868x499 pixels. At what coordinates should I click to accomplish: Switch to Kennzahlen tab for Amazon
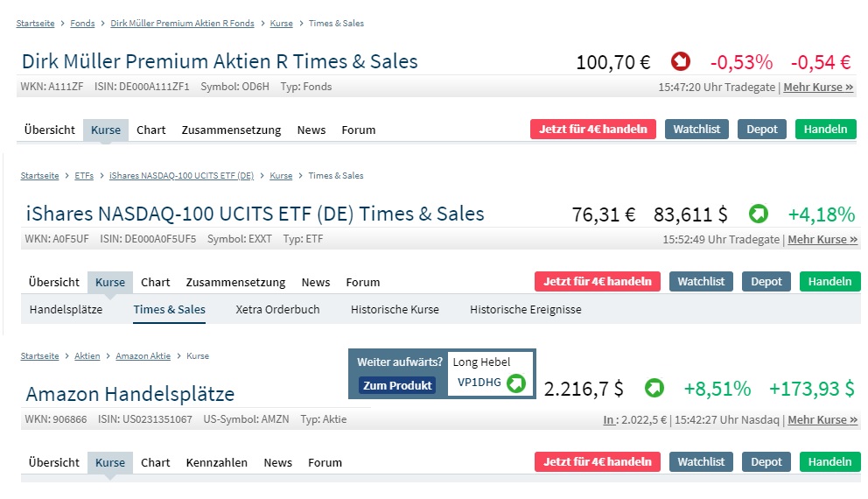[217, 463]
